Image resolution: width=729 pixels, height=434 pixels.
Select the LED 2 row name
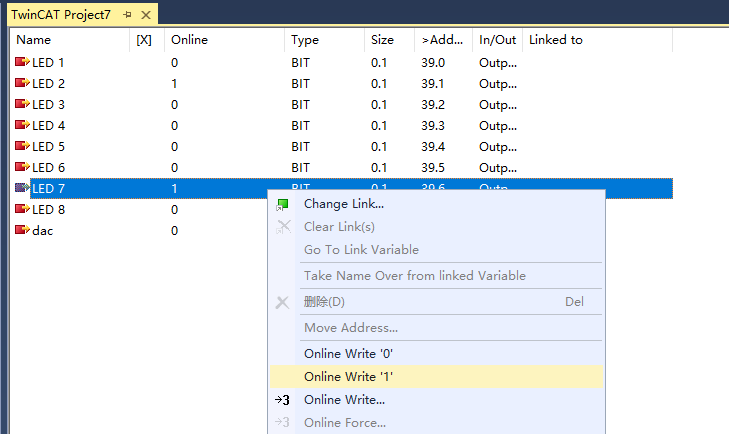[x=48, y=83]
